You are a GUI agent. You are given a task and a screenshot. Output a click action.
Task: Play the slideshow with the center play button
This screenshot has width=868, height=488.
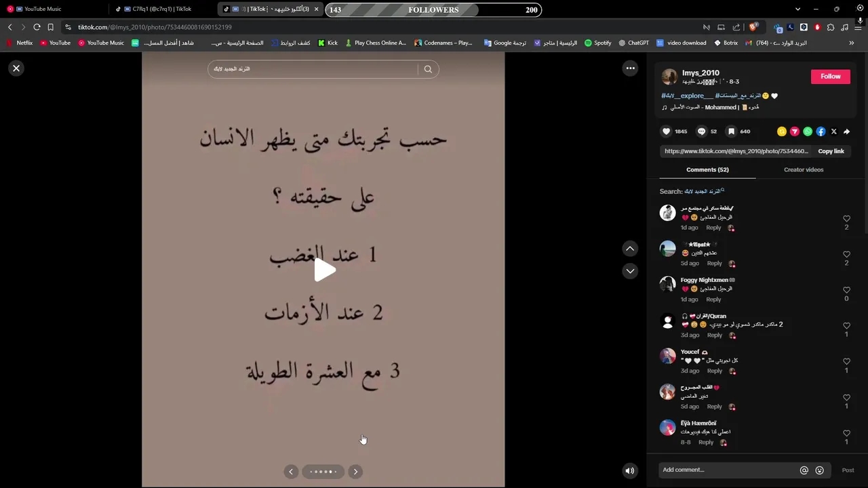click(324, 270)
